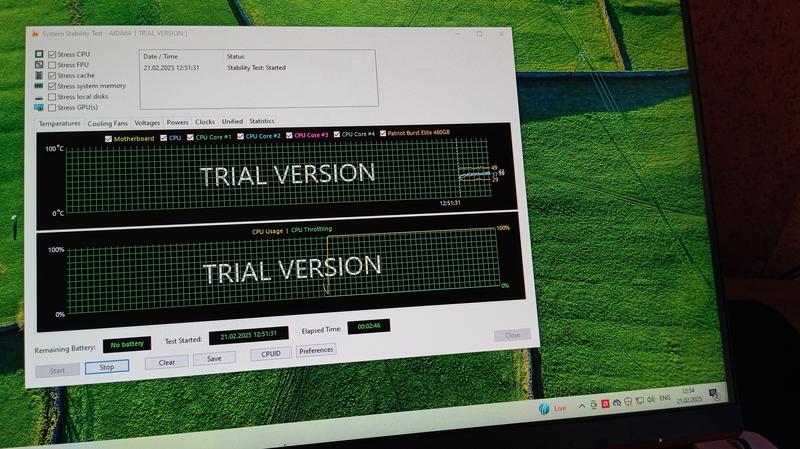This screenshot has width=800, height=449.
Task: Open CPUID panel button
Action: pyautogui.click(x=270, y=354)
